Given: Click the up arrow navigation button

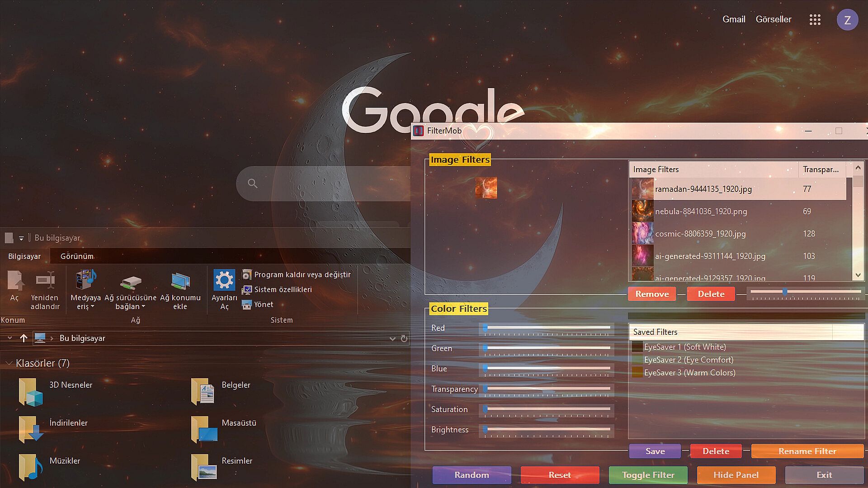Looking at the screenshot, I should tap(24, 338).
